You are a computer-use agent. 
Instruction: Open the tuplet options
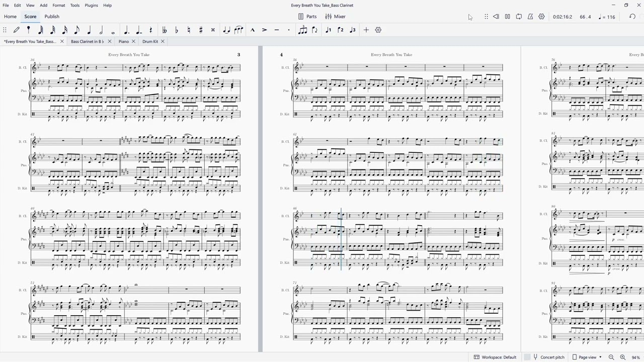(302, 30)
